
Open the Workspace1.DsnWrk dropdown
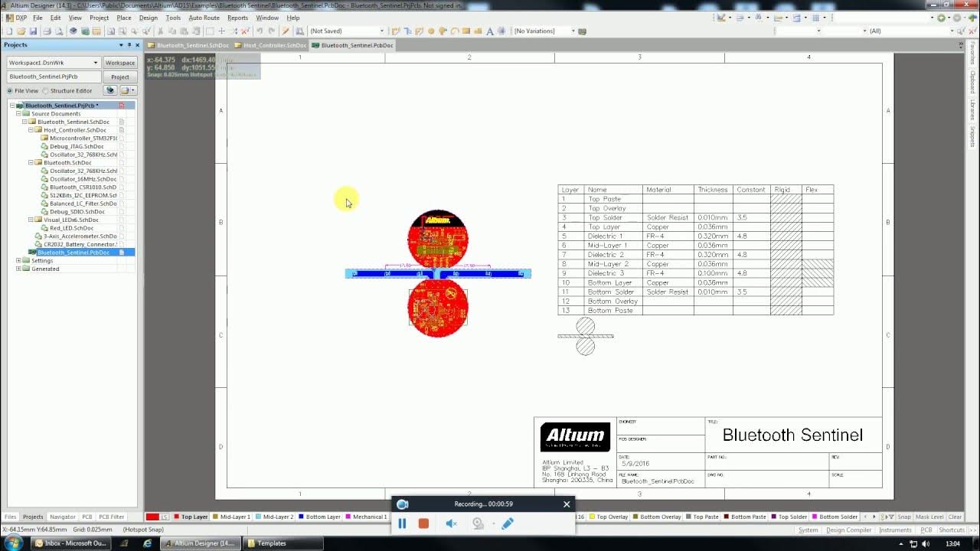(x=96, y=63)
